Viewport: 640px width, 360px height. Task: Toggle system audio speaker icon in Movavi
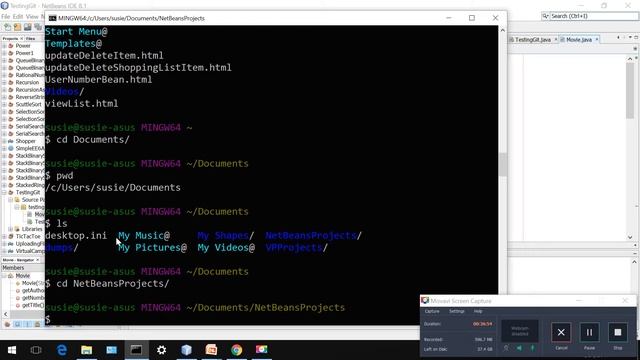click(x=519, y=348)
